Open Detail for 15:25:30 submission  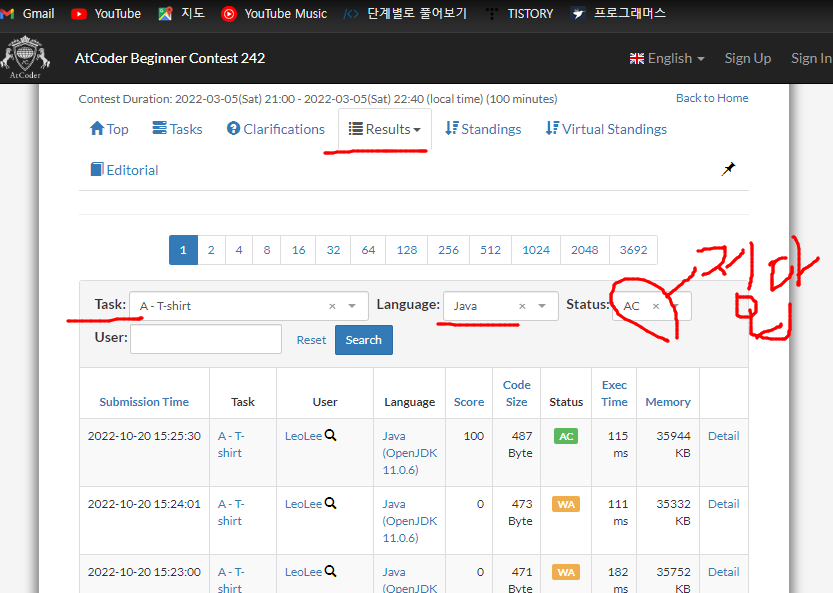coord(724,436)
